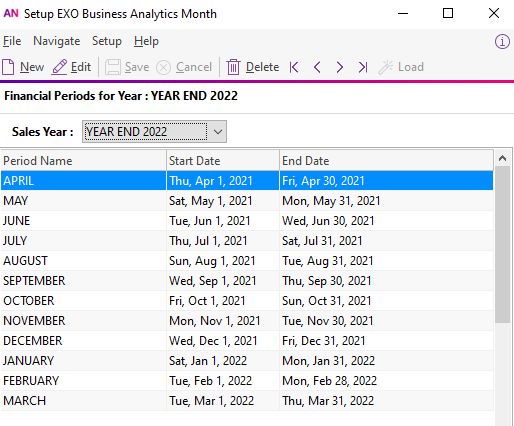Jump to last record arrow

[363, 67]
